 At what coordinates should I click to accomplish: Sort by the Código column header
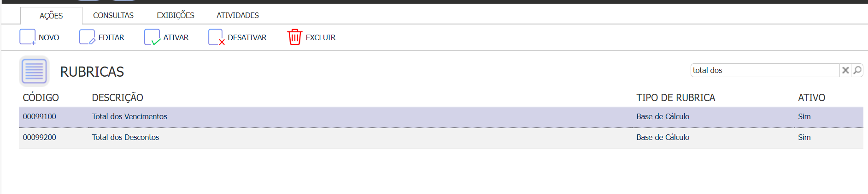point(41,97)
